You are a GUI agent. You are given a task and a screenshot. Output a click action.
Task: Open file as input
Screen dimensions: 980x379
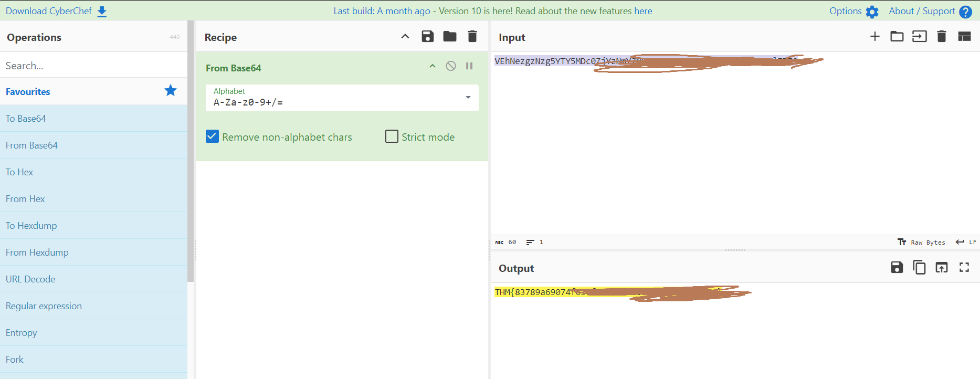(x=919, y=36)
